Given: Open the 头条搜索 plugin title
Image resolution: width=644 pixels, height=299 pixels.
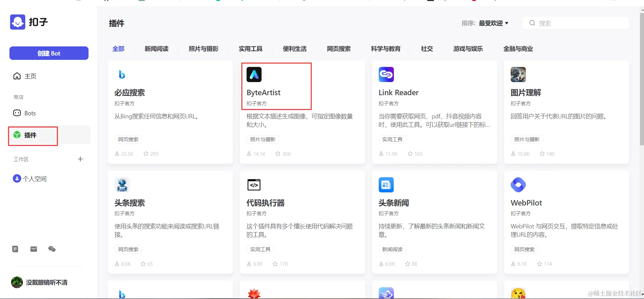Looking at the screenshot, I should tap(130, 203).
